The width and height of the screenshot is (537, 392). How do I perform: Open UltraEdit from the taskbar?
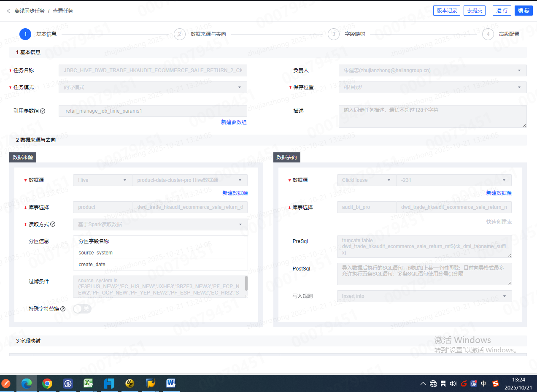tap(130, 383)
